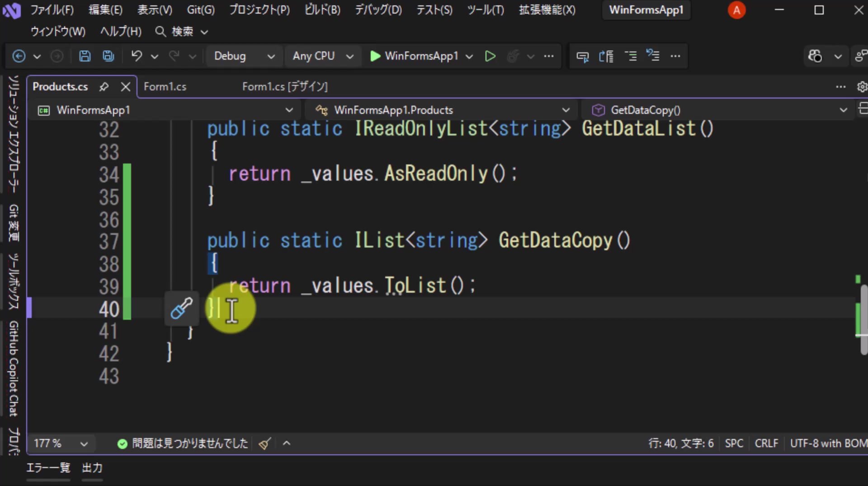Screen dimensions: 868x486
Task: Open the 拡張機能(X) menu
Action: pyautogui.click(x=547, y=10)
